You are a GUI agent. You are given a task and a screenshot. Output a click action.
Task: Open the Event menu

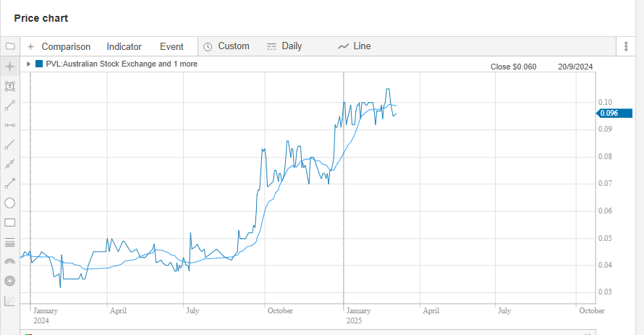(x=171, y=47)
